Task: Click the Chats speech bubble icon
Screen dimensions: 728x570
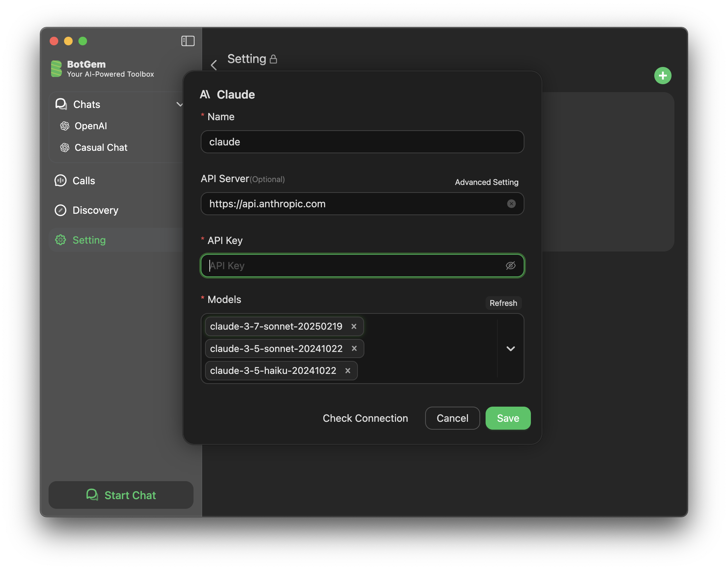Action: (61, 104)
